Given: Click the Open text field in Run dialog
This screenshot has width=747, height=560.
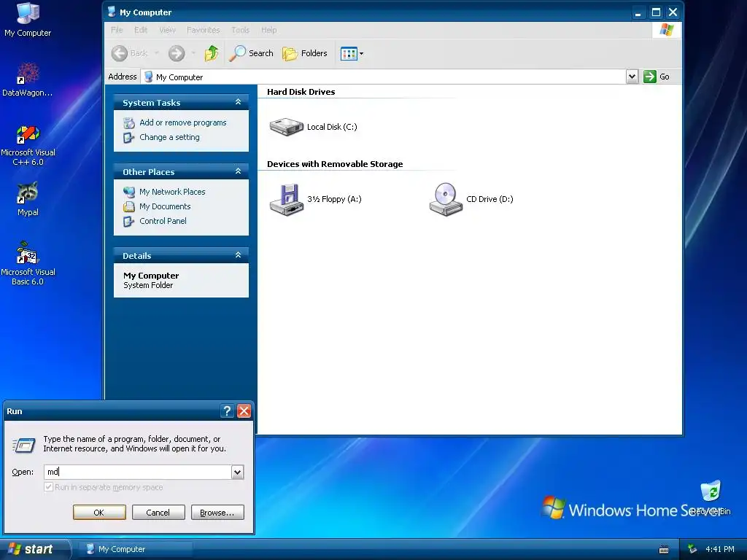Looking at the screenshot, I should coord(138,472).
